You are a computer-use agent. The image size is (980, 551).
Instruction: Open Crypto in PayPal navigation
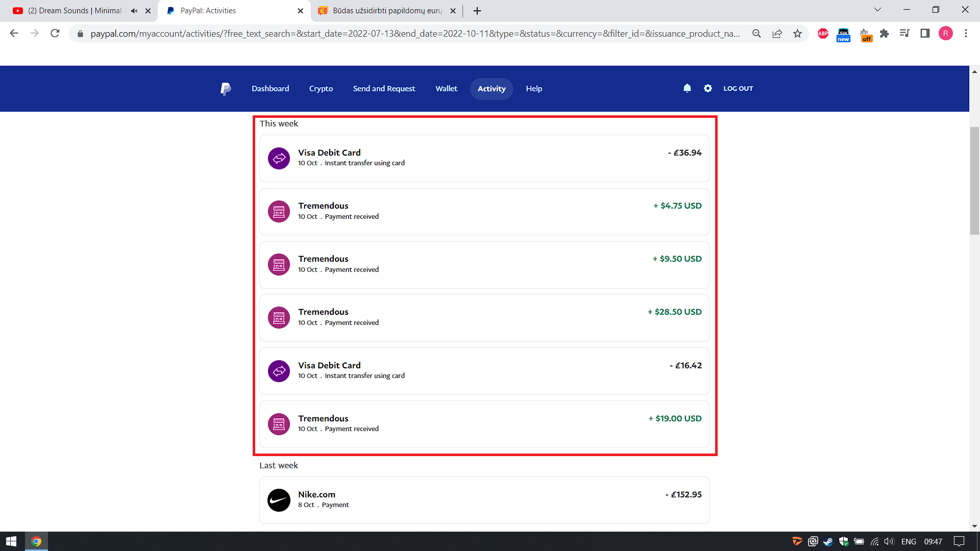pyautogui.click(x=321, y=89)
